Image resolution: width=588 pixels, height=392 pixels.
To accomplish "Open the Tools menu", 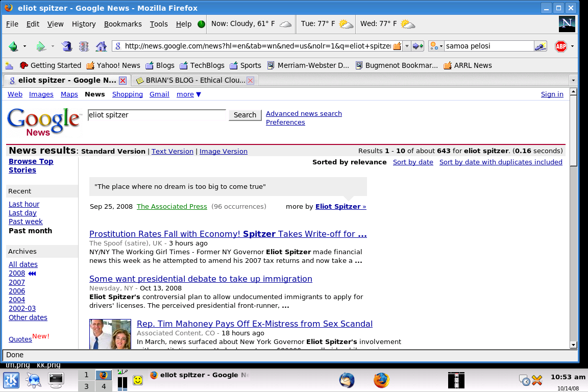I will coord(159,24).
